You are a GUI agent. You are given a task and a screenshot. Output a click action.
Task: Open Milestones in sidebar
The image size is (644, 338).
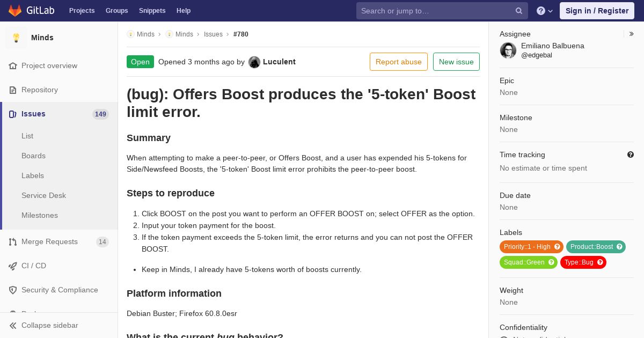point(40,216)
